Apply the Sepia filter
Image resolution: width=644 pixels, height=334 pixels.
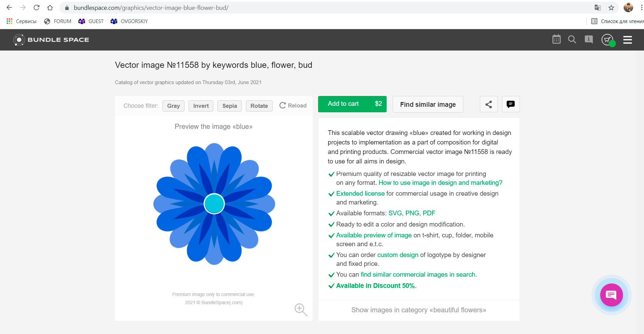[x=230, y=106]
